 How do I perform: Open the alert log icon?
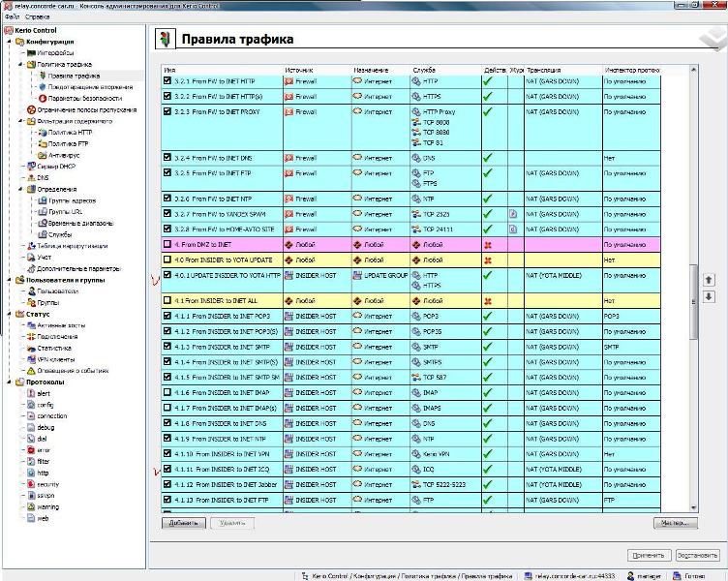coord(31,393)
